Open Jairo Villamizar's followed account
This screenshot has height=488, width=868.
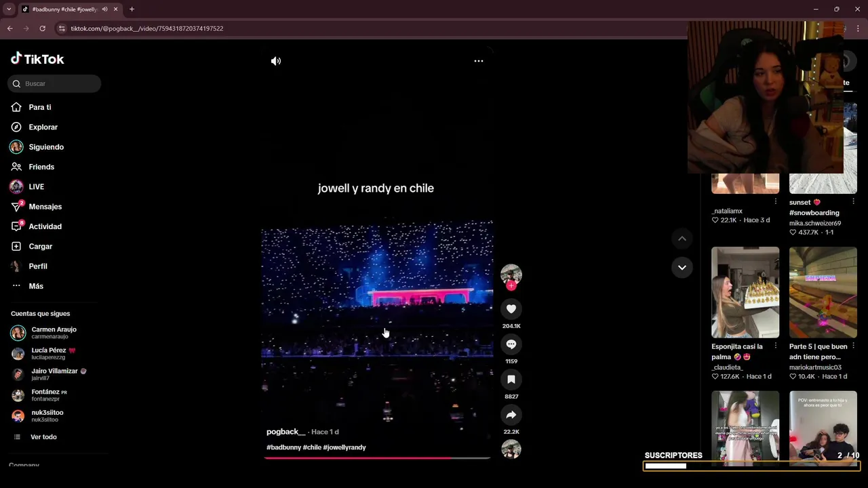point(54,374)
